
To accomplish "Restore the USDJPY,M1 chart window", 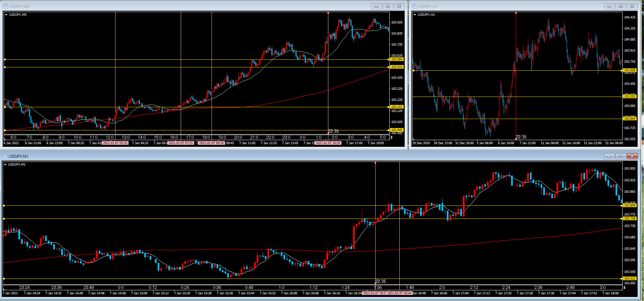I will (621, 156).
